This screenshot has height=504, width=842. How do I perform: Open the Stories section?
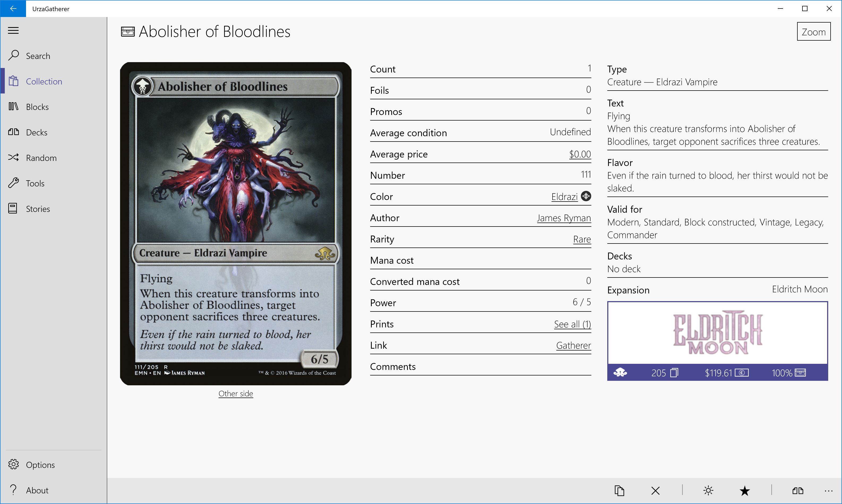[x=54, y=208]
